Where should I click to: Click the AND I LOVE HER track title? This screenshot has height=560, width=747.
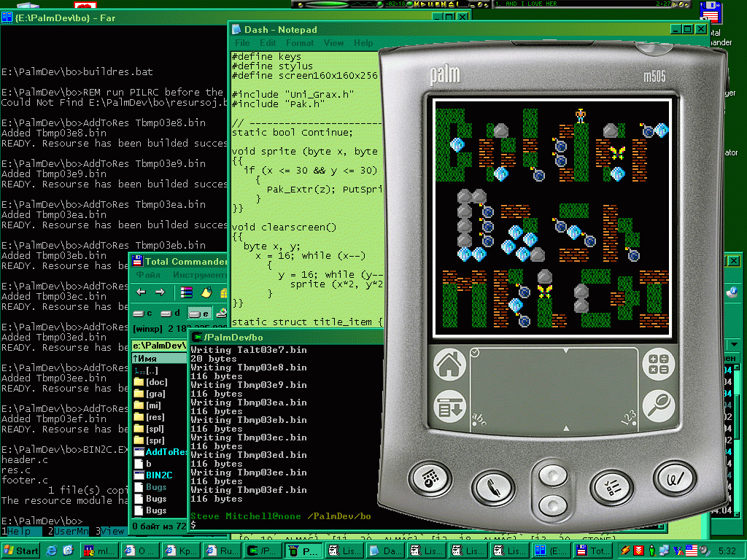(x=531, y=4)
